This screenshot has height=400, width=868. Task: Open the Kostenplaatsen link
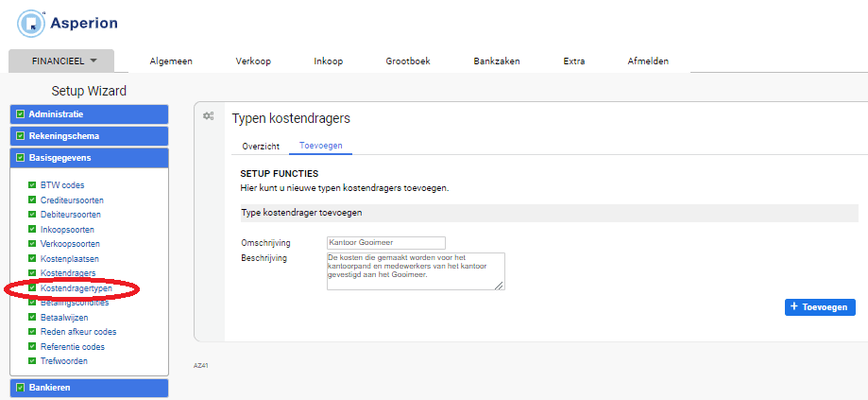tap(70, 259)
